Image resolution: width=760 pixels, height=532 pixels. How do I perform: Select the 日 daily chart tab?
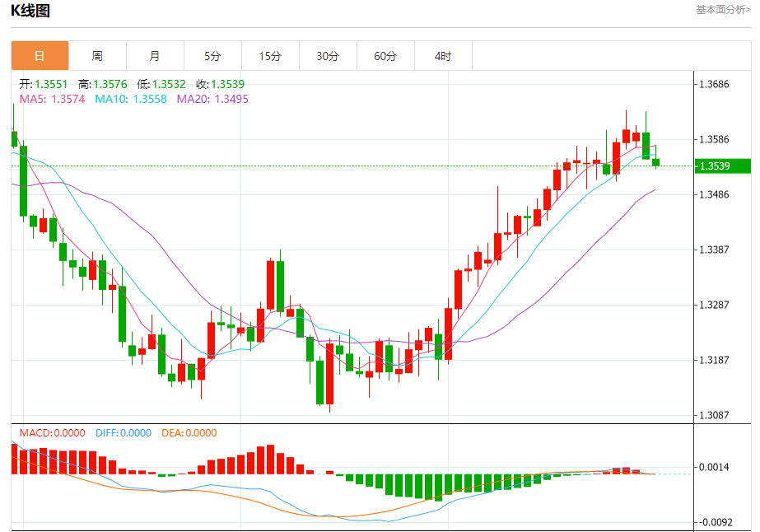pos(40,56)
